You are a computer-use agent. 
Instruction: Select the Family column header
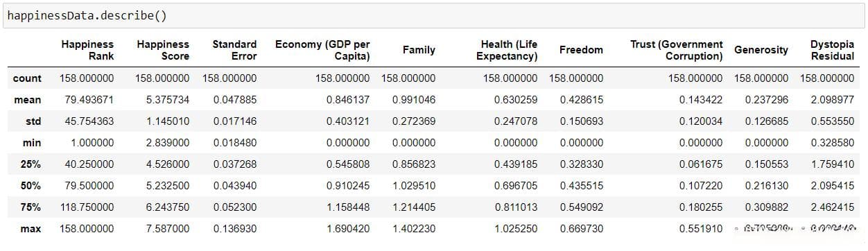pos(419,50)
